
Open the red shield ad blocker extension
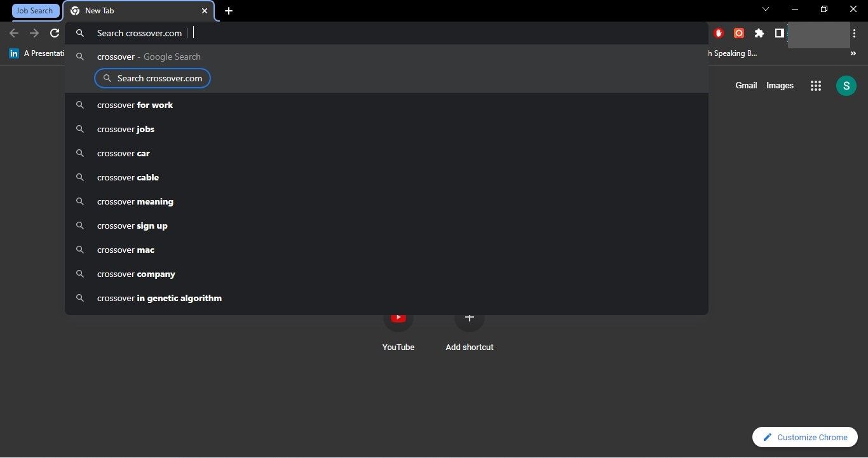pos(719,33)
